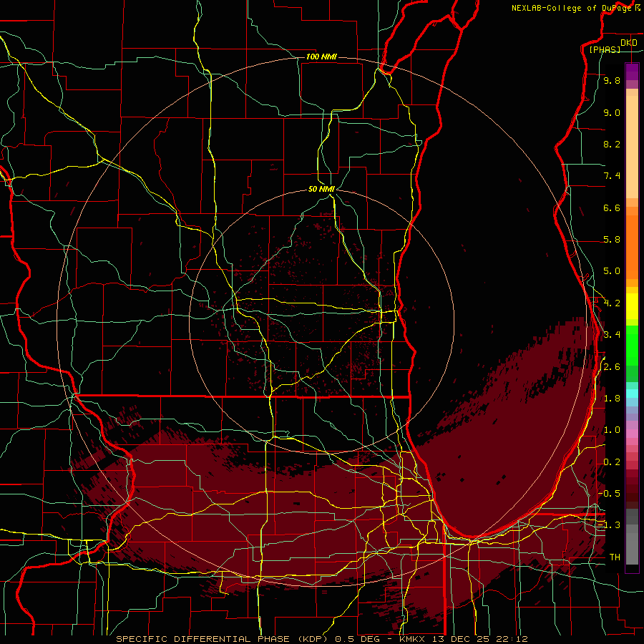Viewport: 644px width, 644px height.
Task: Click the TH threshold label
Action: coord(615,557)
